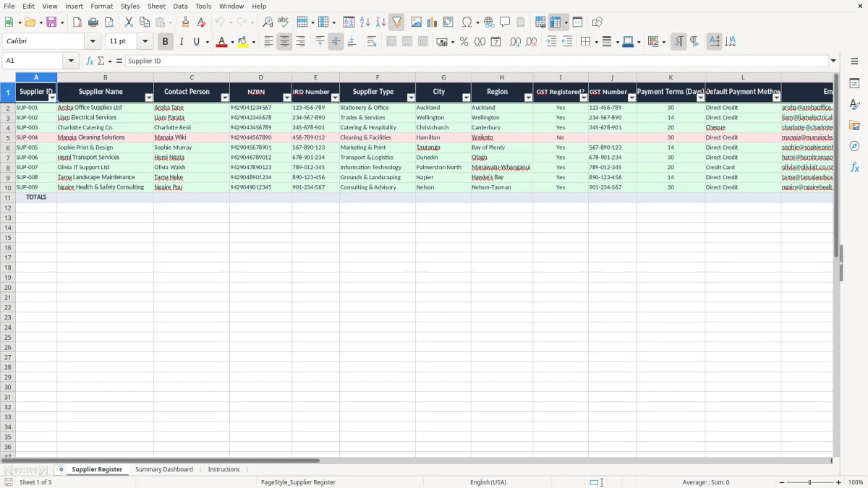The height and width of the screenshot is (488, 868).
Task: Click into the formula input line
Action: (x=476, y=61)
